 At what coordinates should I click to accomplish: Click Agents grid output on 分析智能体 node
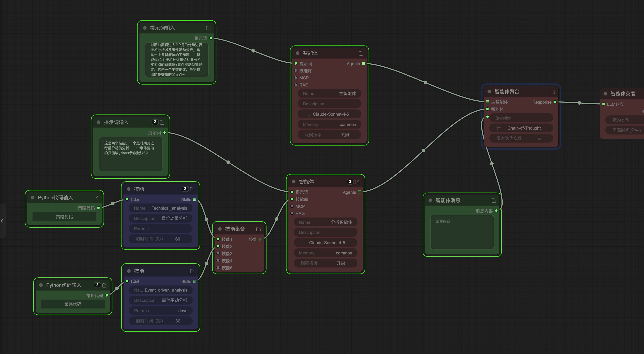point(360,192)
